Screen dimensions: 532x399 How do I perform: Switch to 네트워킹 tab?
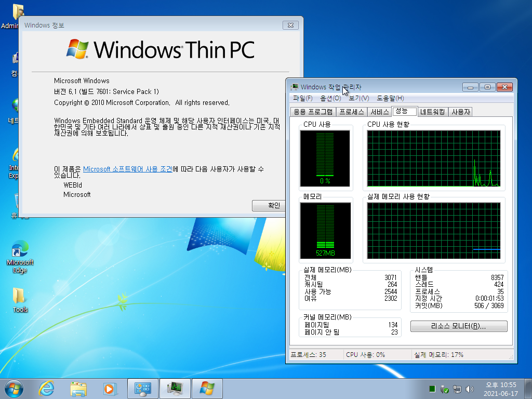(x=433, y=112)
